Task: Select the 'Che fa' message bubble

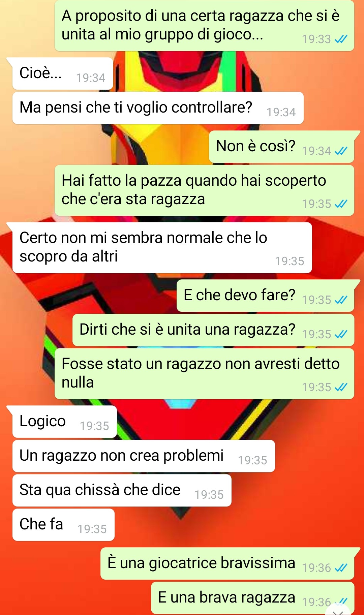Action: (x=63, y=525)
